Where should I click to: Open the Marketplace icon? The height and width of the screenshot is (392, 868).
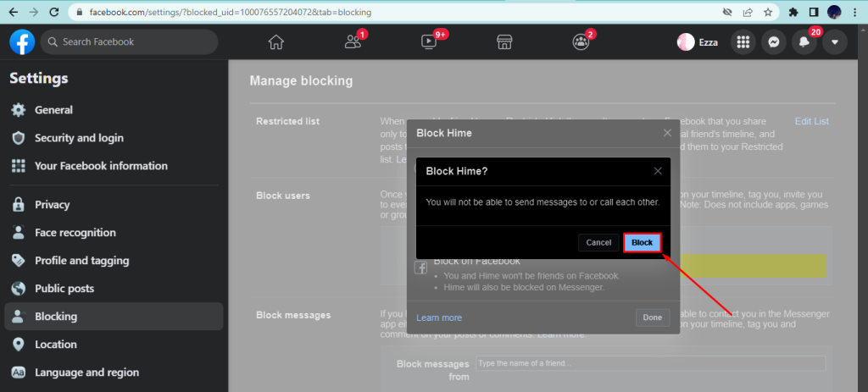pos(504,42)
